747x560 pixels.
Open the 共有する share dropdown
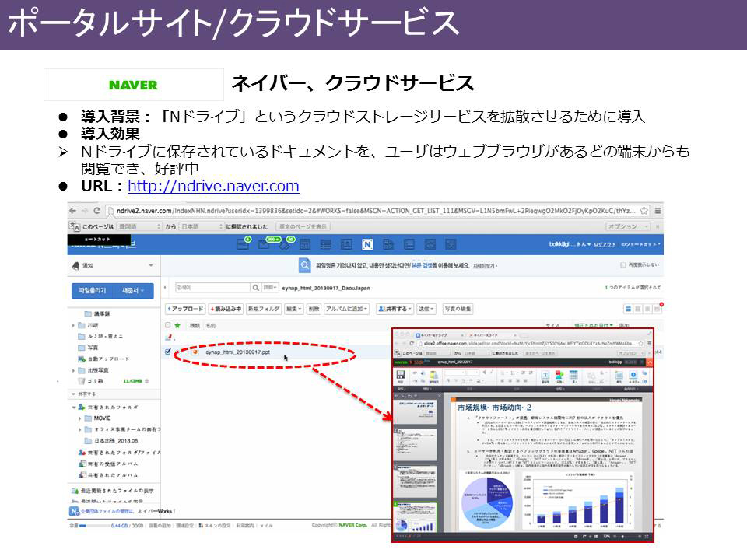point(395,309)
